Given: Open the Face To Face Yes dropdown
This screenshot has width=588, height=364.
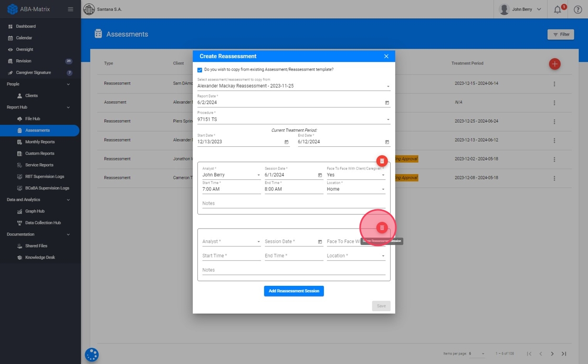Looking at the screenshot, I should click(x=356, y=175).
